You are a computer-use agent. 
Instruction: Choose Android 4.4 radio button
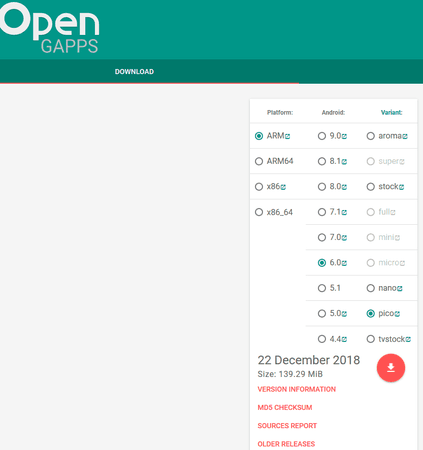(322, 339)
